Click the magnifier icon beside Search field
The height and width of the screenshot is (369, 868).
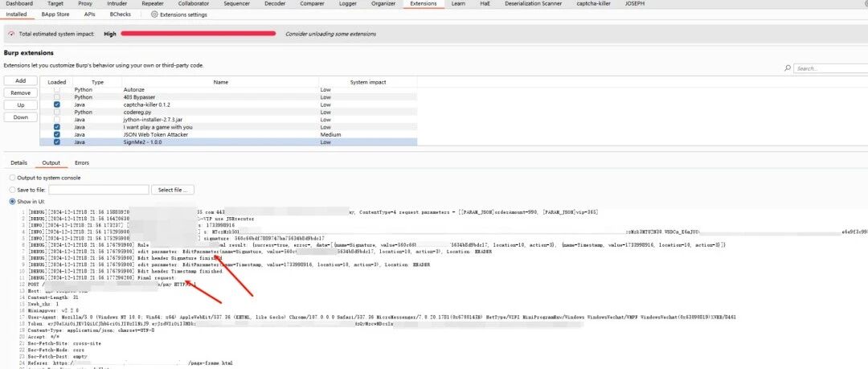coord(788,68)
